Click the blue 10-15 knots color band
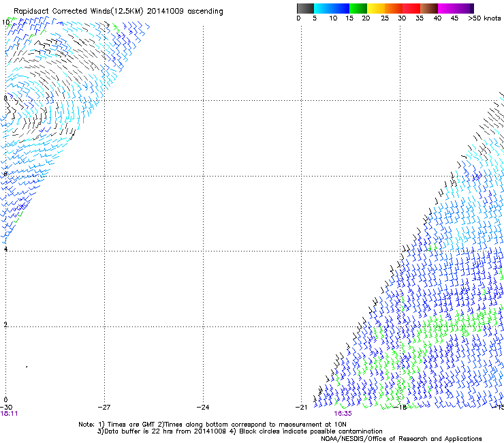 click(341, 8)
